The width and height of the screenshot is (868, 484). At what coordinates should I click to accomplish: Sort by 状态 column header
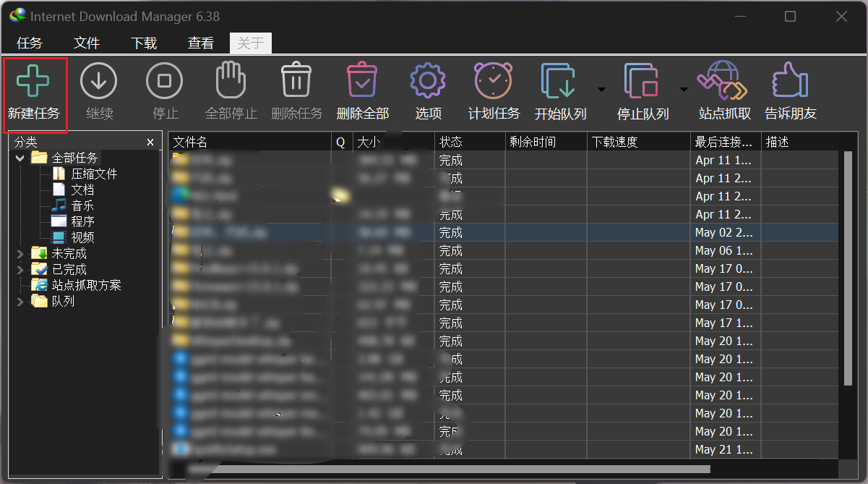pyautogui.click(x=469, y=142)
